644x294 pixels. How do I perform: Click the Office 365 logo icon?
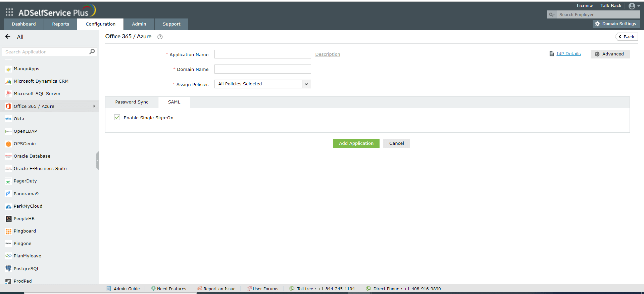tap(8, 106)
